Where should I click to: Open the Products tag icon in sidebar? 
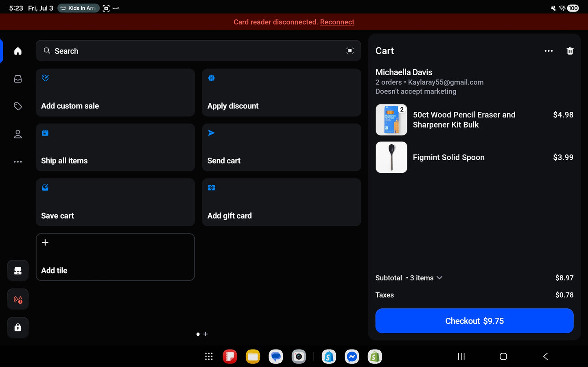[x=17, y=106]
